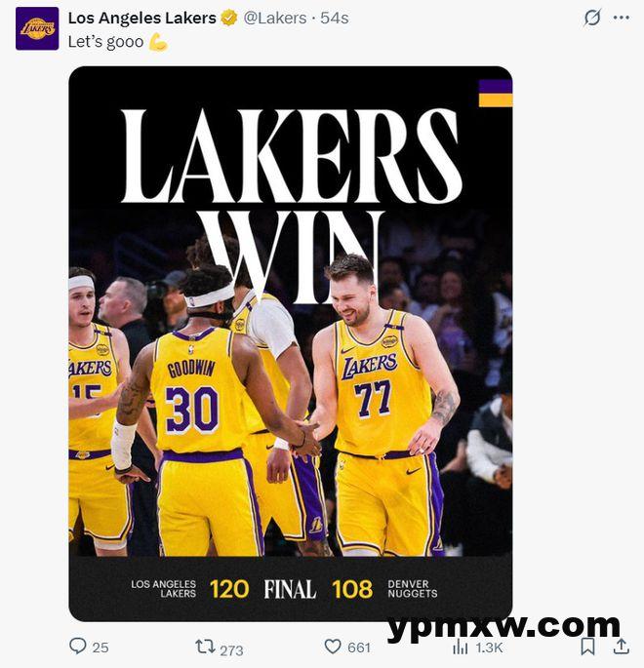Click the @Lakers handle
The image size is (644, 668).
(x=275, y=18)
